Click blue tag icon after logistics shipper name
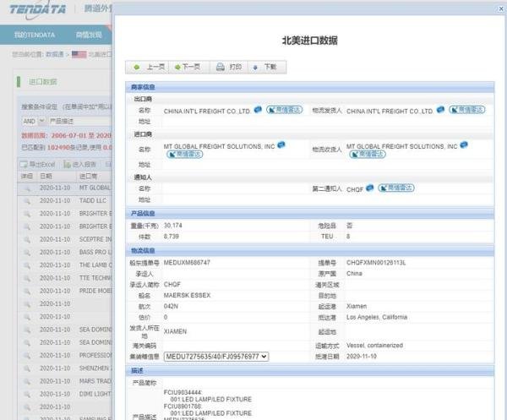507x420 pixels. [440, 110]
